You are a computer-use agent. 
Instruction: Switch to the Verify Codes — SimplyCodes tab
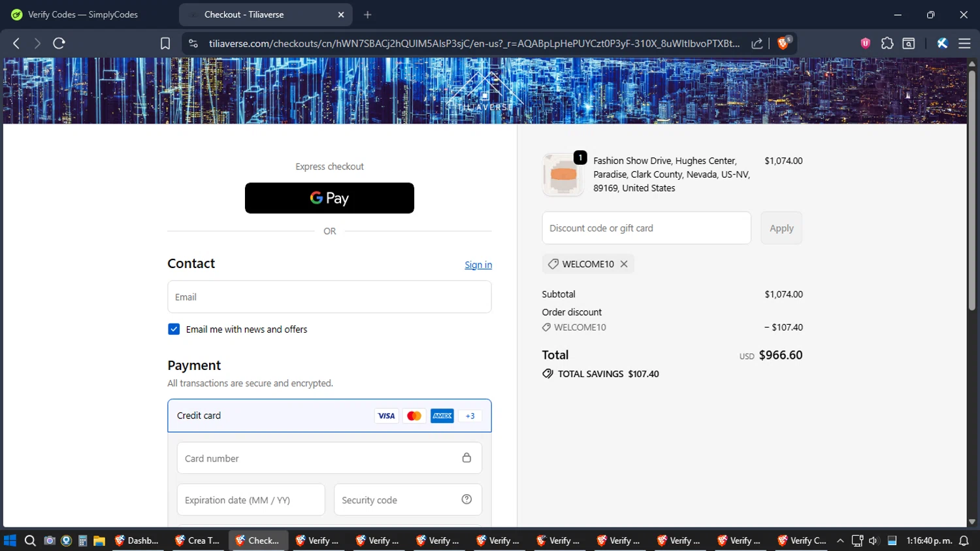click(x=83, y=14)
